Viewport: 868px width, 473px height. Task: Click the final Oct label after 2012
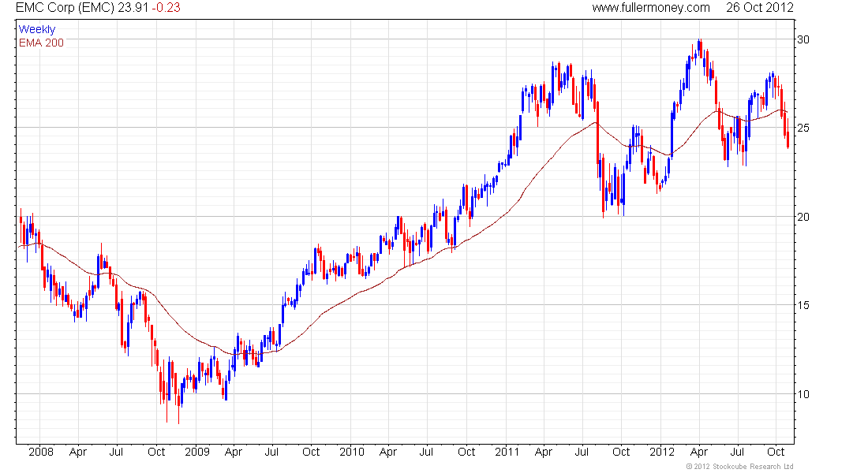[776, 452]
